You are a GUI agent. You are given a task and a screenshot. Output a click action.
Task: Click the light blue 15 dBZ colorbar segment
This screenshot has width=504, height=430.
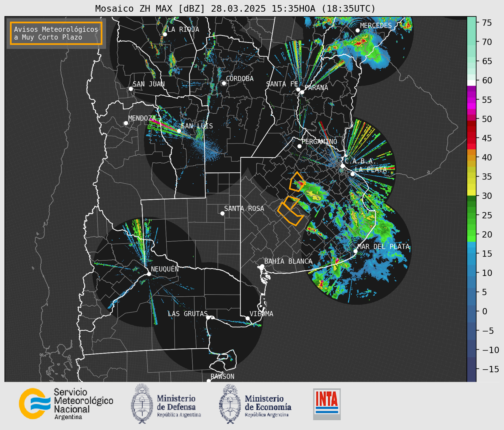point(471,254)
